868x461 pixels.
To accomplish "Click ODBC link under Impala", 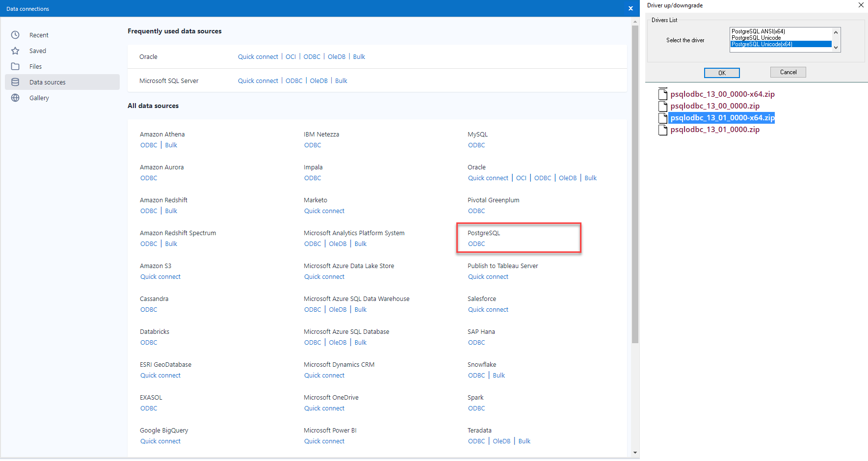I will tap(313, 178).
